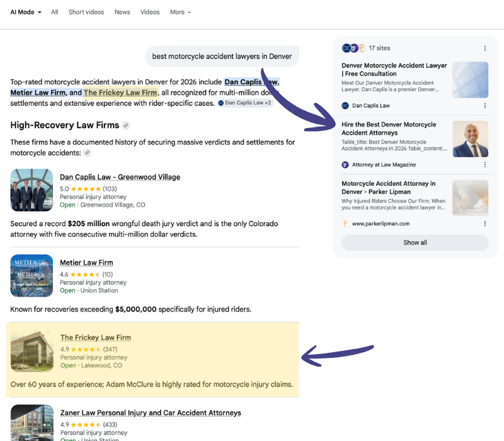504x441 pixels.
Task: Switch to the News tab
Action: (x=122, y=12)
